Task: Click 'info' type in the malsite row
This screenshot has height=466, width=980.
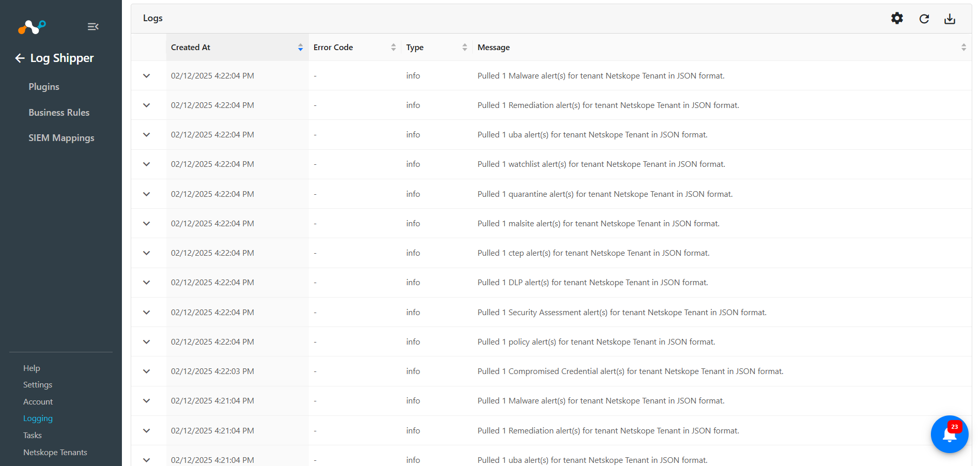Action: 413,224
